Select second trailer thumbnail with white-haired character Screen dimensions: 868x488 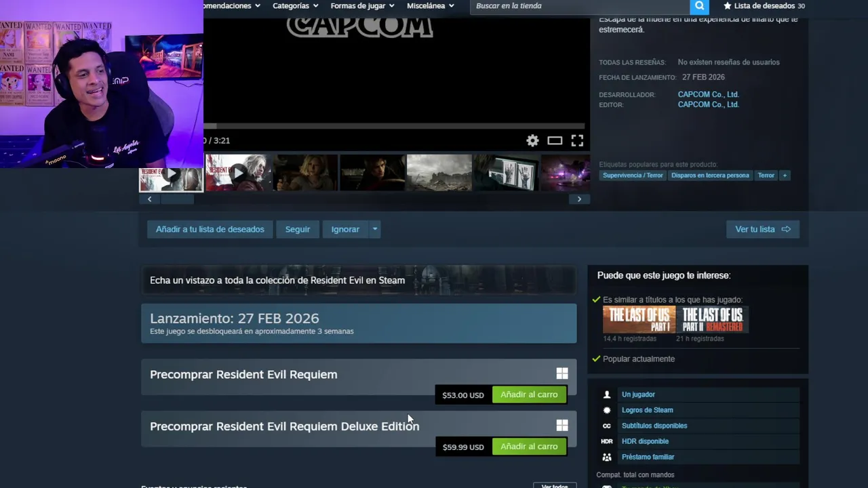click(237, 173)
